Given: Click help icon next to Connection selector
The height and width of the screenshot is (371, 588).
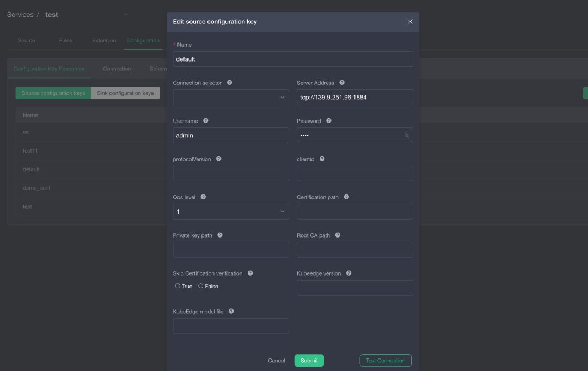Looking at the screenshot, I should [230, 83].
